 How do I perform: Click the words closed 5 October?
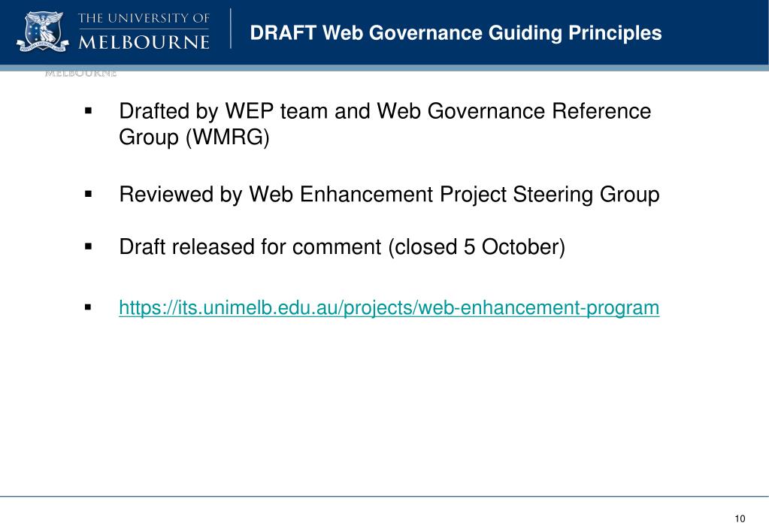(x=477, y=246)
